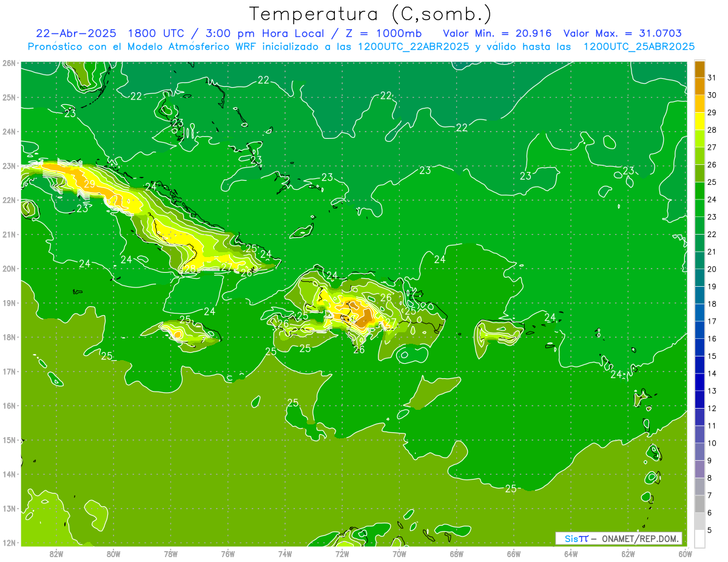
Task: Click the valid-until stamp "1200UTC_25ABR2025"
Action: tap(639, 47)
